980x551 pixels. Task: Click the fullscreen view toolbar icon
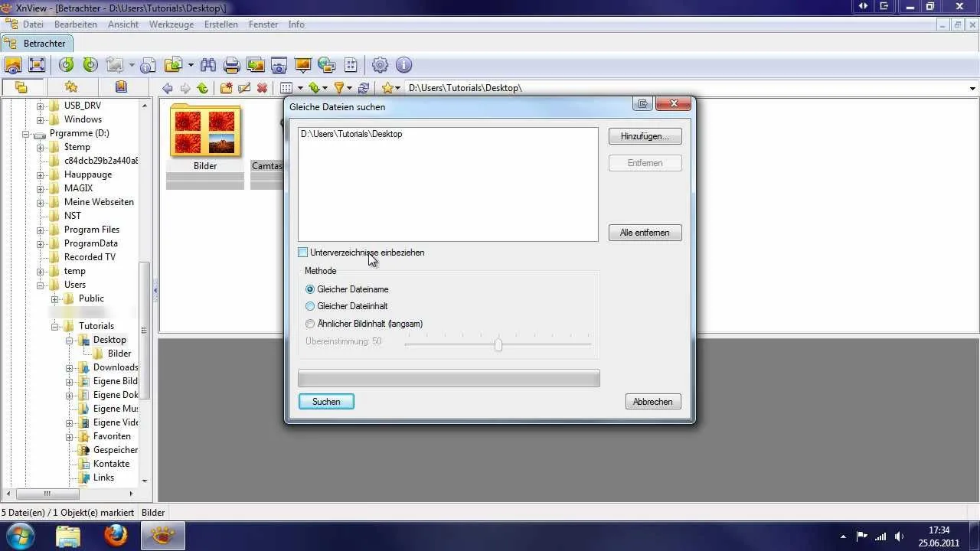click(37, 65)
